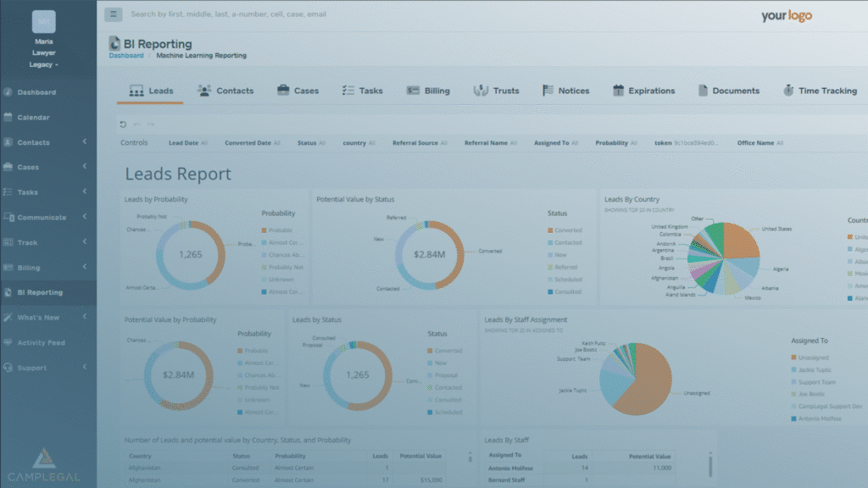
Task: Click the Time Tracking stopwatch icon
Action: click(788, 91)
